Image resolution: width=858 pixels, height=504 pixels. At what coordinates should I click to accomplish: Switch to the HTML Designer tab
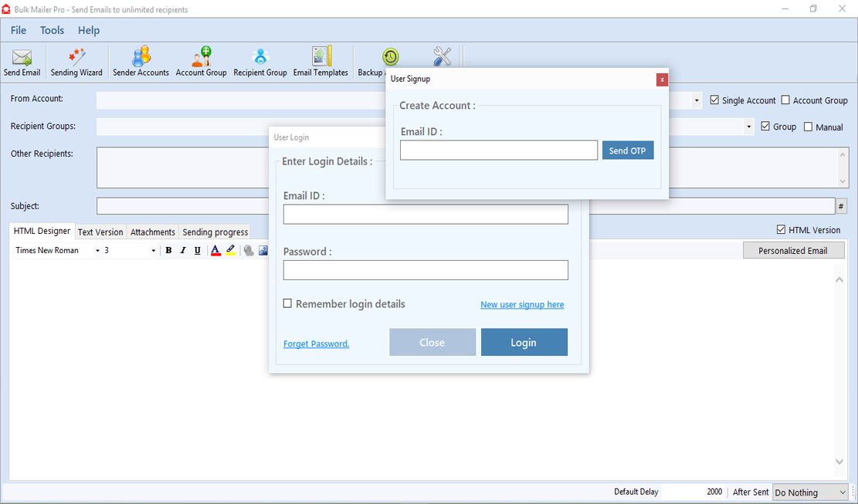click(42, 231)
